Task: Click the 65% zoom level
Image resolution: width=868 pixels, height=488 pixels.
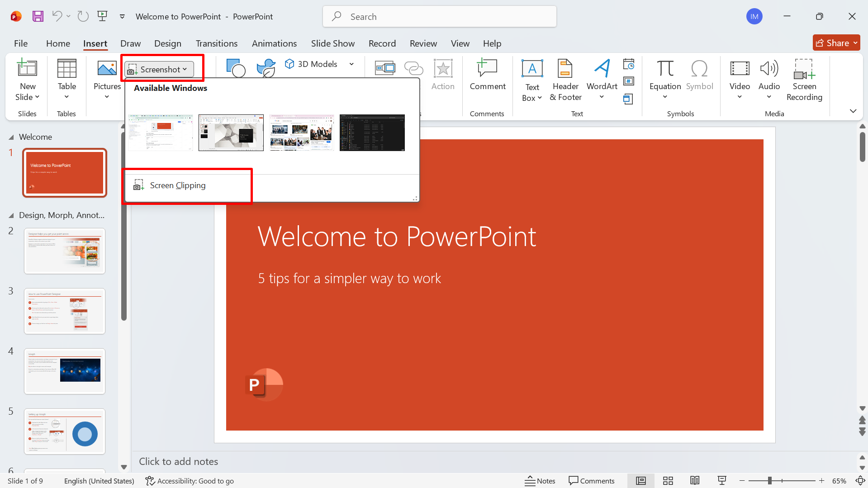Action: [839, 481]
